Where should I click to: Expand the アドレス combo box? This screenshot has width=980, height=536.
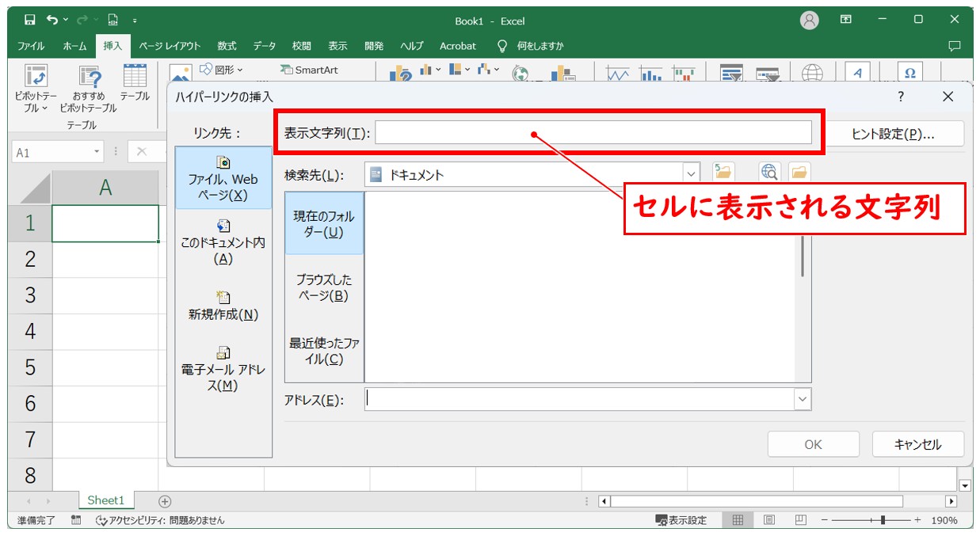tap(803, 399)
